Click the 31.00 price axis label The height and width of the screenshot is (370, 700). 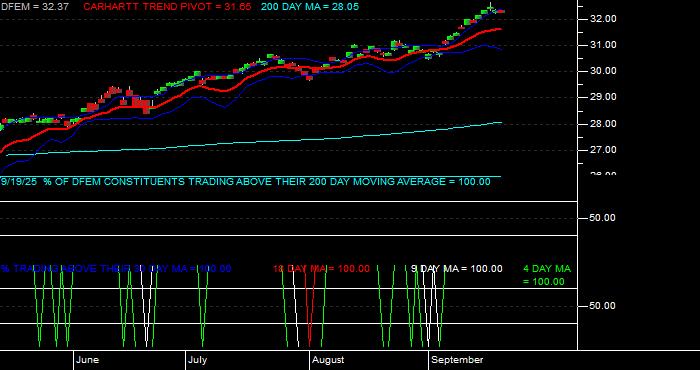604,45
